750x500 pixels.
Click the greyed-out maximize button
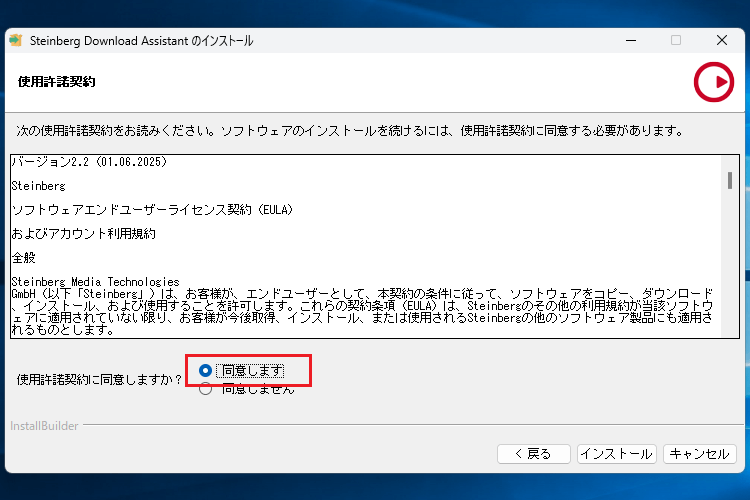click(676, 40)
